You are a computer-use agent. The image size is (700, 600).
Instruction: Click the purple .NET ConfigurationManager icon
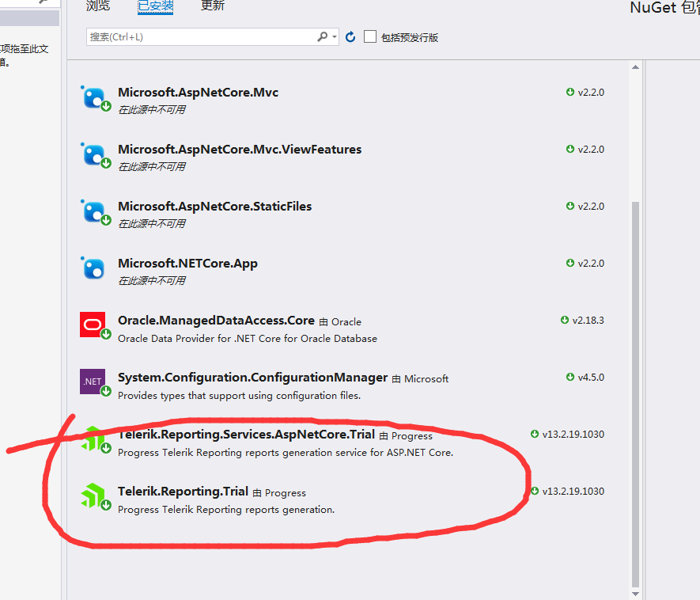click(94, 382)
